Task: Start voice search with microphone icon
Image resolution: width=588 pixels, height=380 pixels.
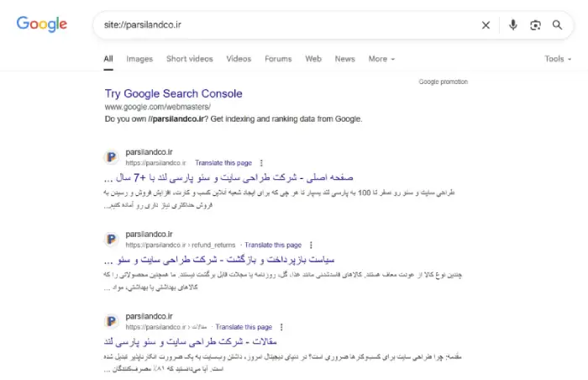Action: pos(513,25)
